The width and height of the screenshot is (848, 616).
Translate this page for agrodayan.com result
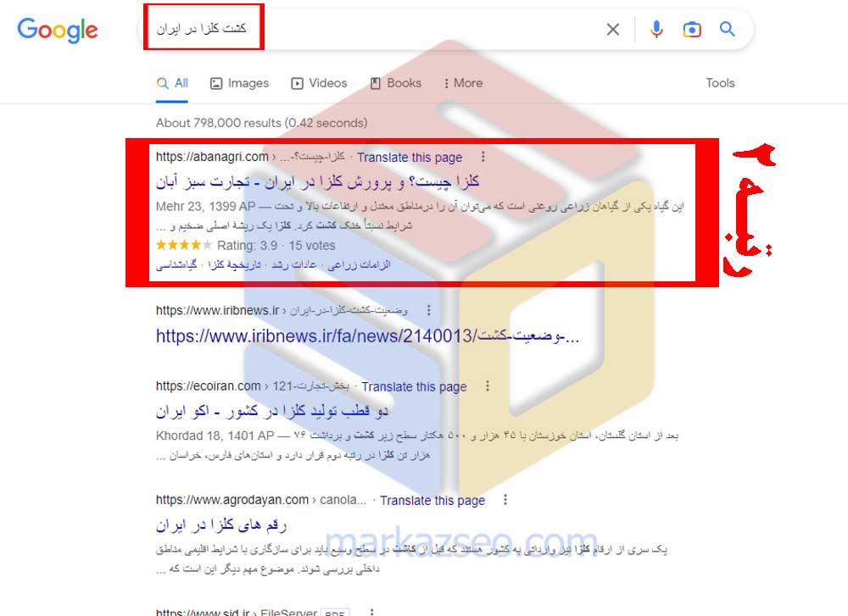(x=432, y=501)
